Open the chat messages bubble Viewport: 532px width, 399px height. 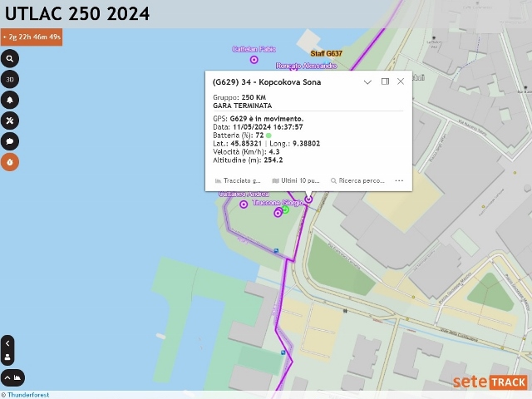click(x=10, y=141)
